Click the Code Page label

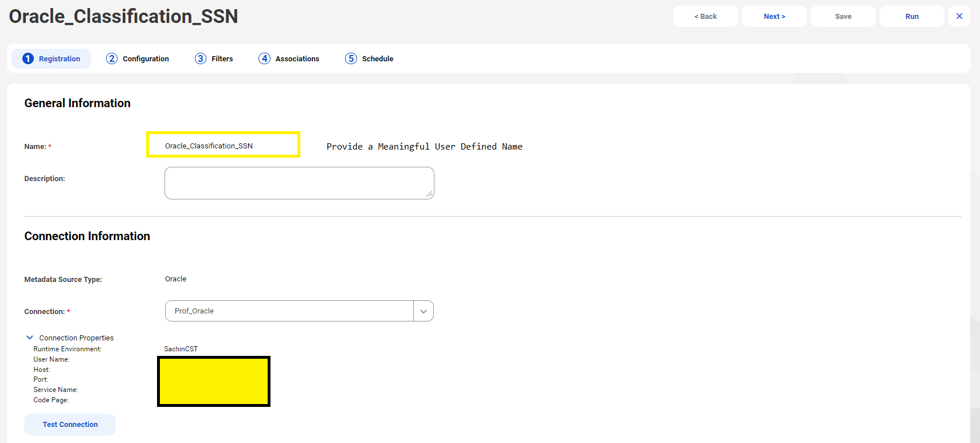coord(51,400)
